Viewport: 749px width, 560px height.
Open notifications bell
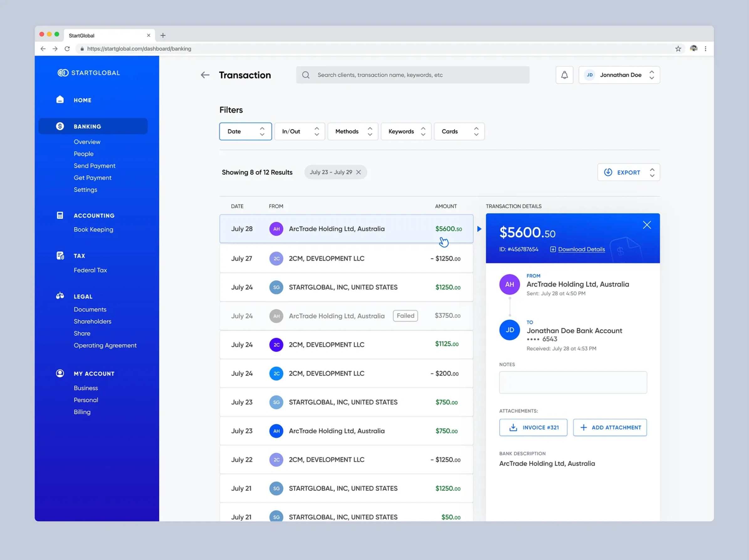click(x=564, y=75)
